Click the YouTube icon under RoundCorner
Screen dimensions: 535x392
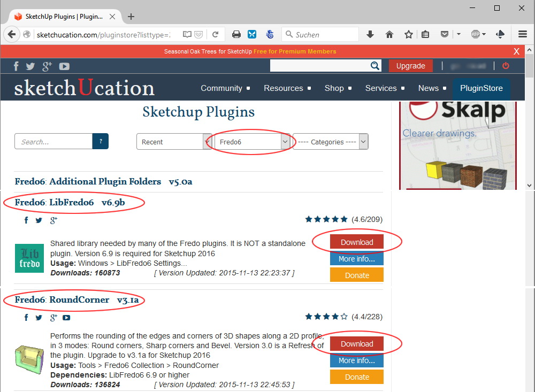(x=66, y=318)
